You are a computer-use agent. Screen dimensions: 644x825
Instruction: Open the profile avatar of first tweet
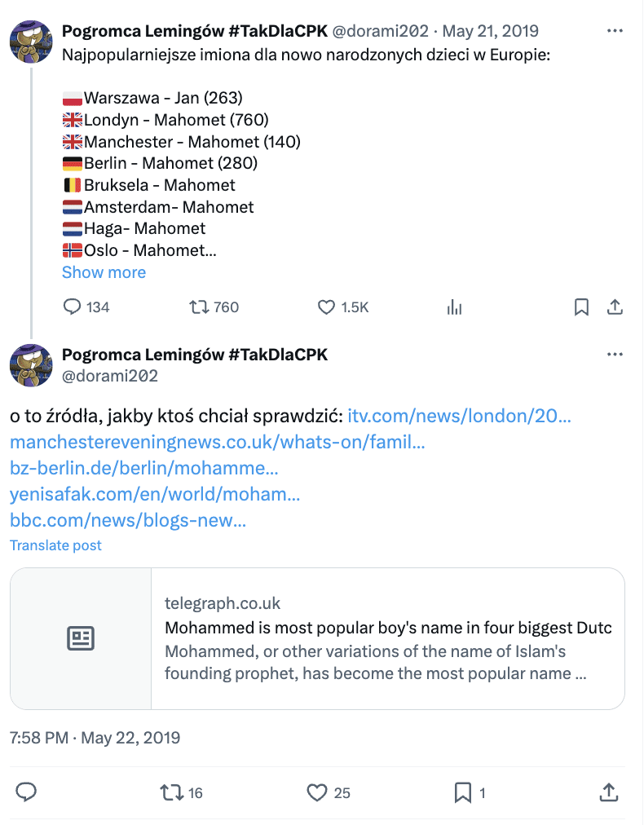(31, 40)
